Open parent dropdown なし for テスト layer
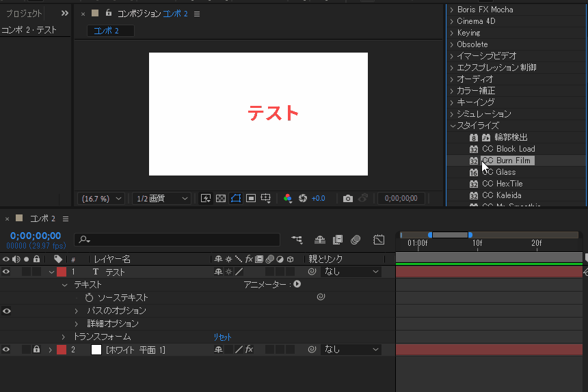The image size is (588, 392). coord(351,272)
